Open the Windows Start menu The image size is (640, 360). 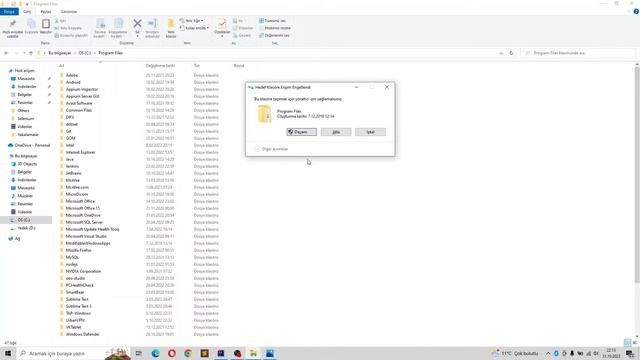pos(8,353)
